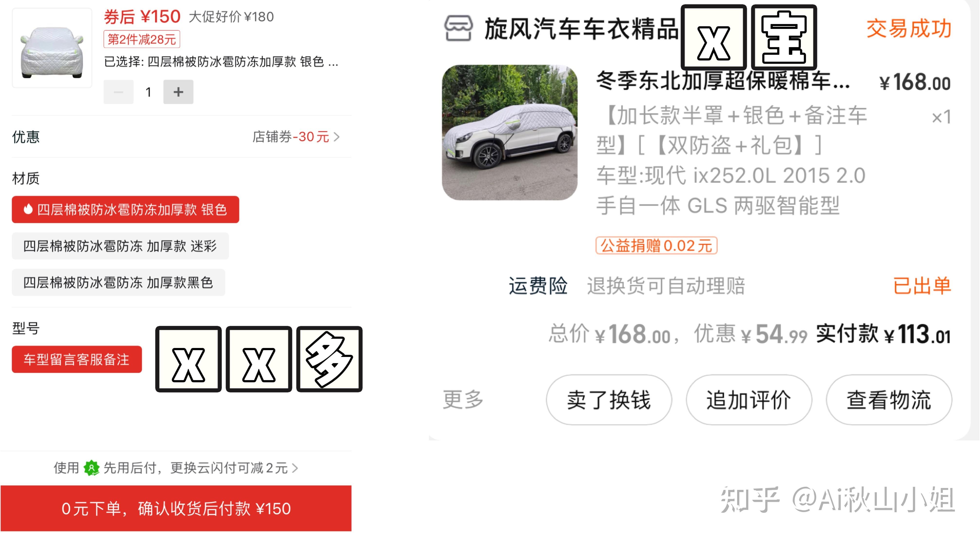Open the 旋风汽车车衣精品 shop icon
The width and height of the screenshot is (980, 539).
click(x=459, y=28)
